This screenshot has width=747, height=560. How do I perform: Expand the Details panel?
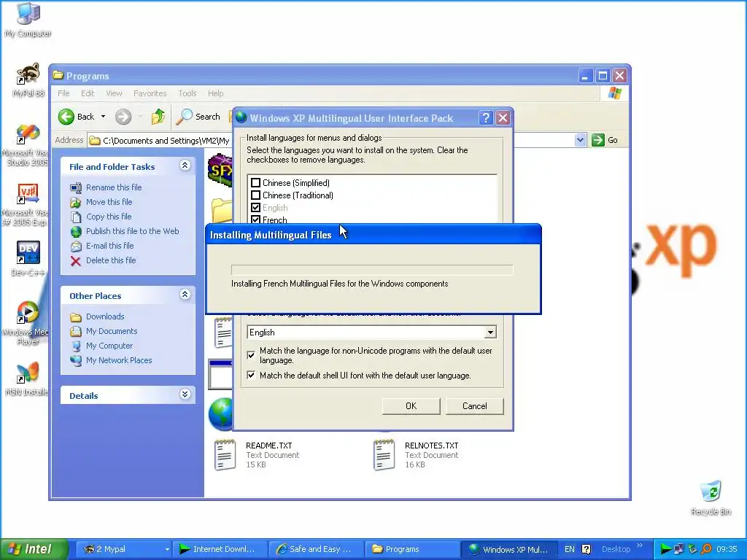(x=185, y=394)
